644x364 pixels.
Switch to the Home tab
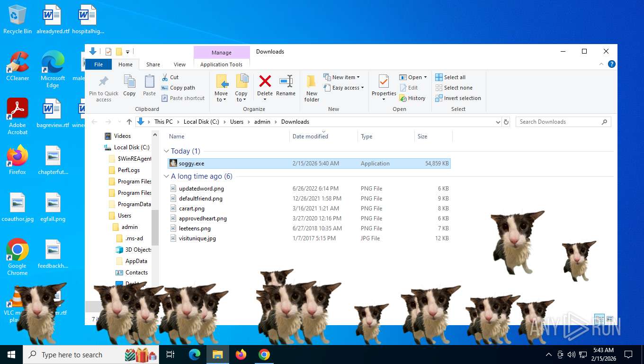tap(125, 64)
